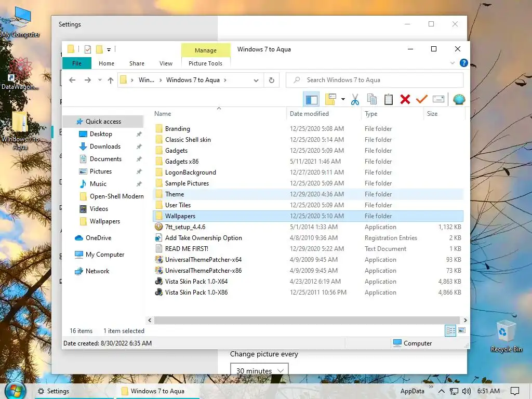Click the Search Windows 7 to Aqua box
The width and height of the screenshot is (532, 399).
pos(375,80)
